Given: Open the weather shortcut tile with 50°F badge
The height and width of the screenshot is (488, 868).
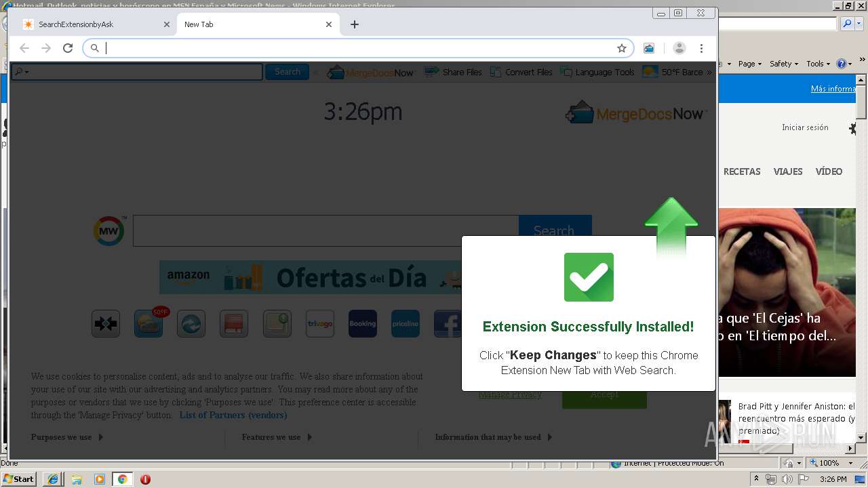Looking at the screenshot, I should pyautogui.click(x=149, y=323).
